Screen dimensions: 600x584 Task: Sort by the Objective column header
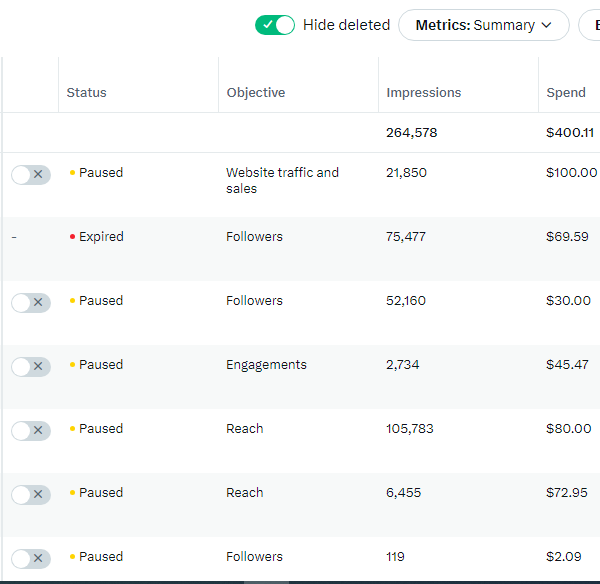pos(256,93)
